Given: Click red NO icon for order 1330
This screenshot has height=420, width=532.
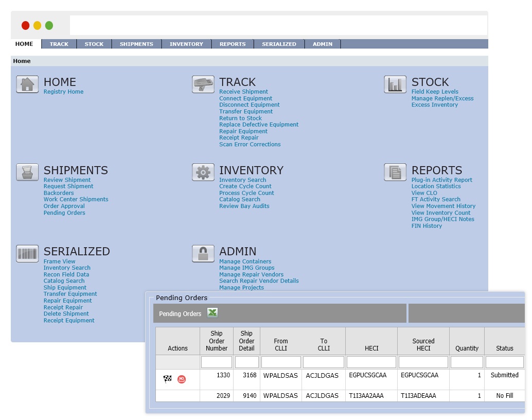Looking at the screenshot, I should point(182,379).
